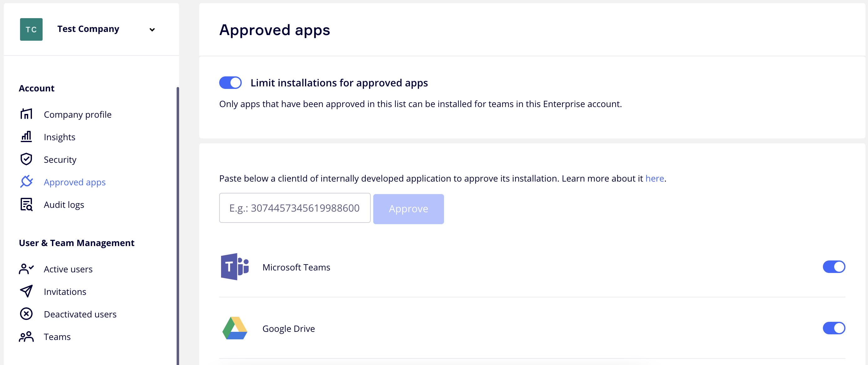The width and height of the screenshot is (868, 365).
Task: Click the Security shield icon
Action: click(x=26, y=159)
